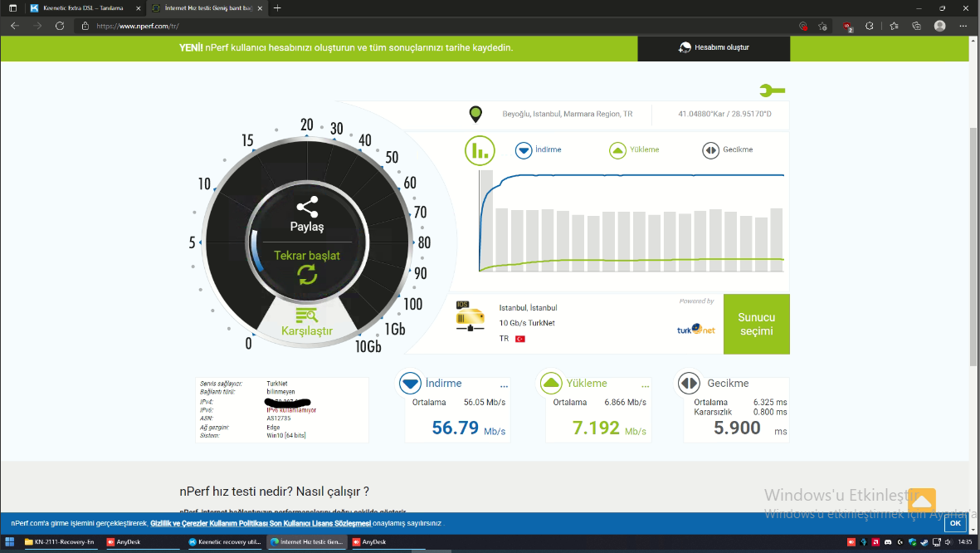Share the result with Paylaş

click(x=307, y=214)
